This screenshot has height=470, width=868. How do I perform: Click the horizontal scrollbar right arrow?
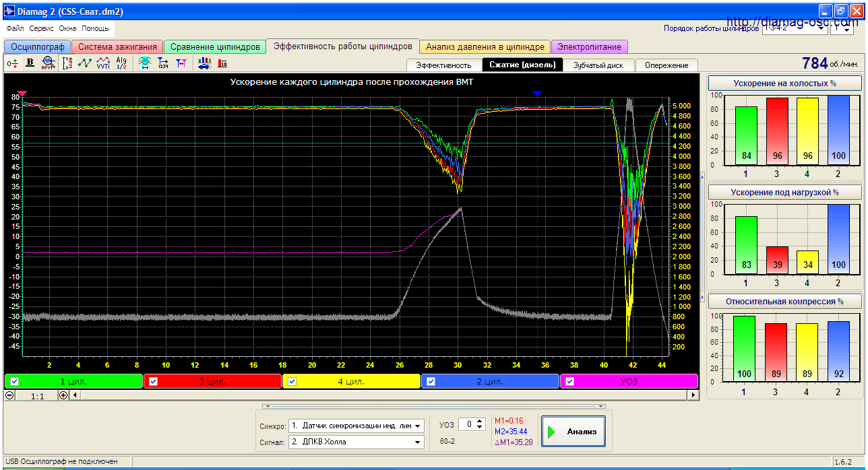(693, 395)
